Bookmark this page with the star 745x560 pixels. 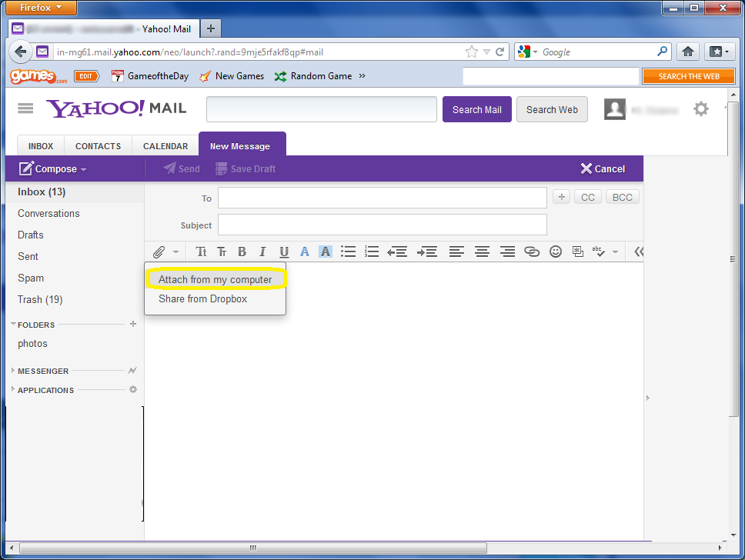point(471,52)
